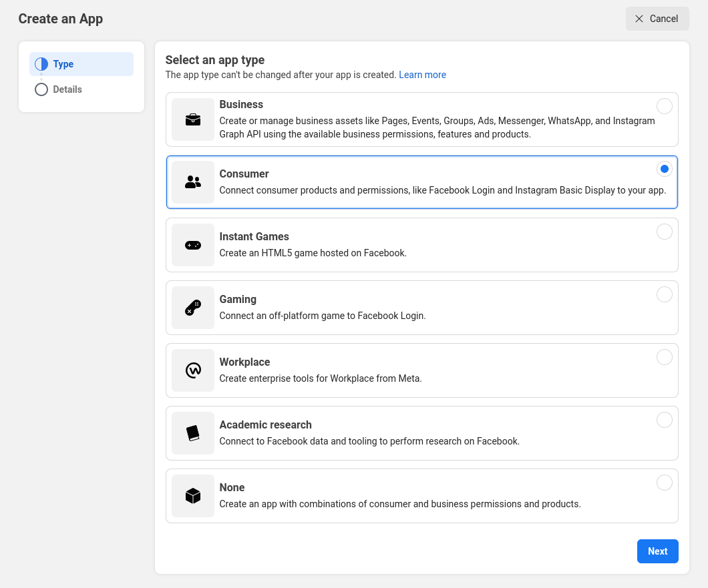Click the Workplace logo icon
This screenshot has width=708, height=588.
click(x=193, y=370)
